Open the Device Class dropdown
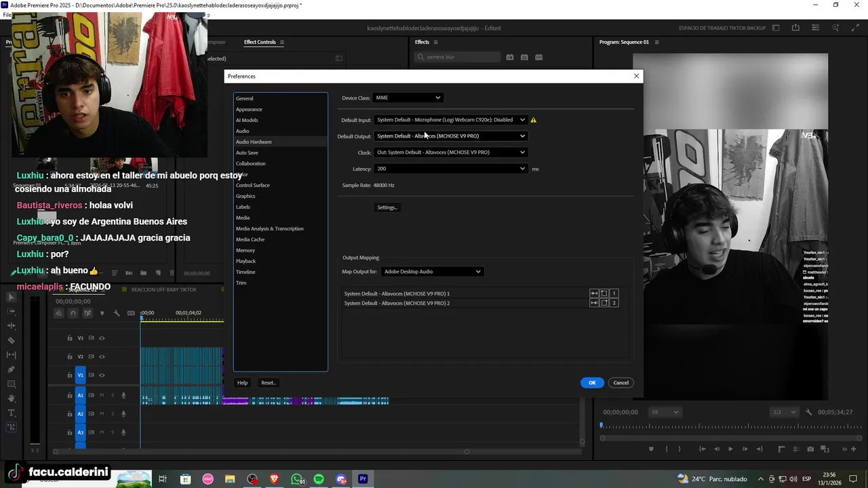The image size is (868, 488). click(408, 98)
